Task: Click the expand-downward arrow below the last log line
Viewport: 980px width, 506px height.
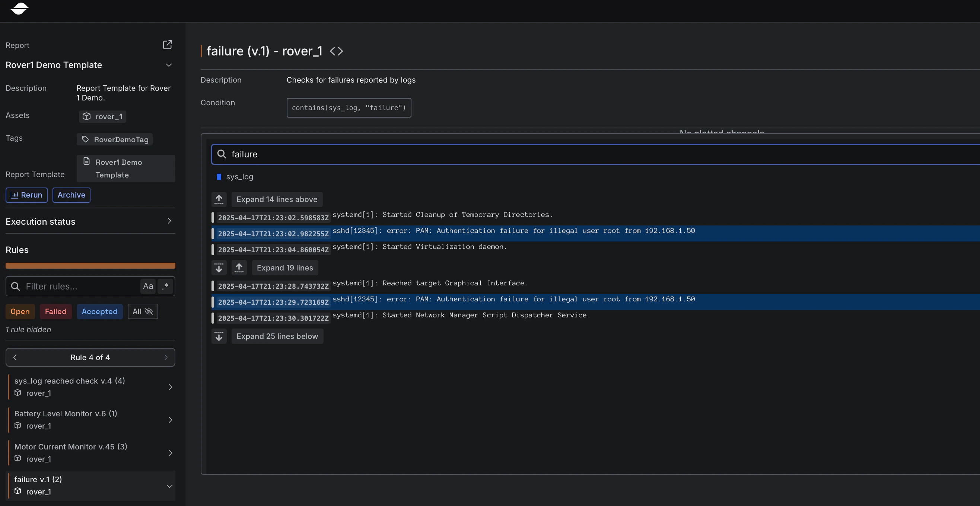Action: [219, 336]
